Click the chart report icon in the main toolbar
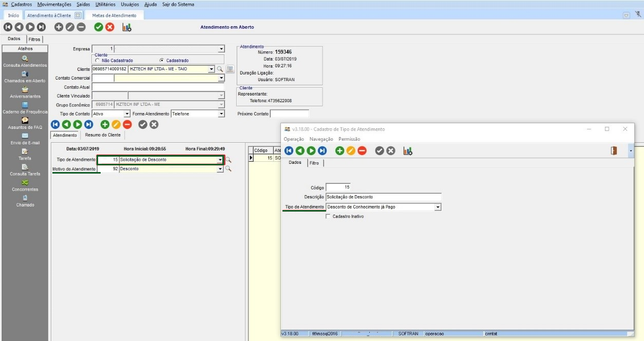This screenshot has height=341, width=644. (x=127, y=27)
